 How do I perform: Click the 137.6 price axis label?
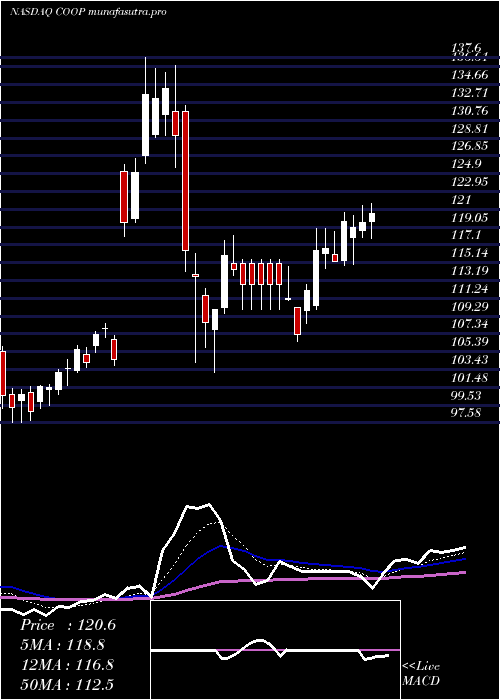click(x=467, y=47)
